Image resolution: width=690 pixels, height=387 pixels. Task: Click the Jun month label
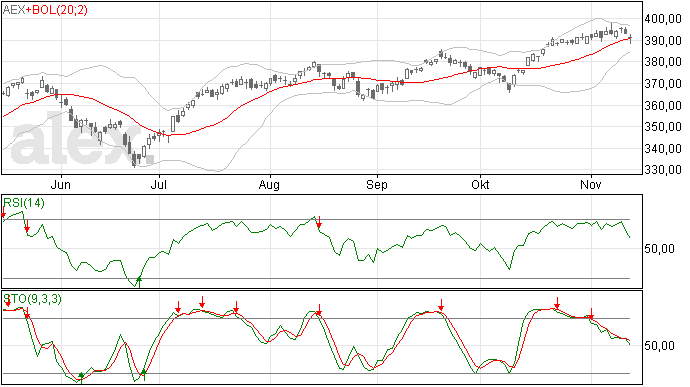(60, 184)
